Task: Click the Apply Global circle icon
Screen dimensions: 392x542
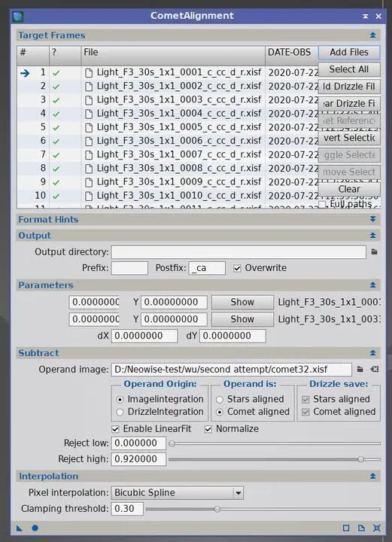Action: (35, 528)
